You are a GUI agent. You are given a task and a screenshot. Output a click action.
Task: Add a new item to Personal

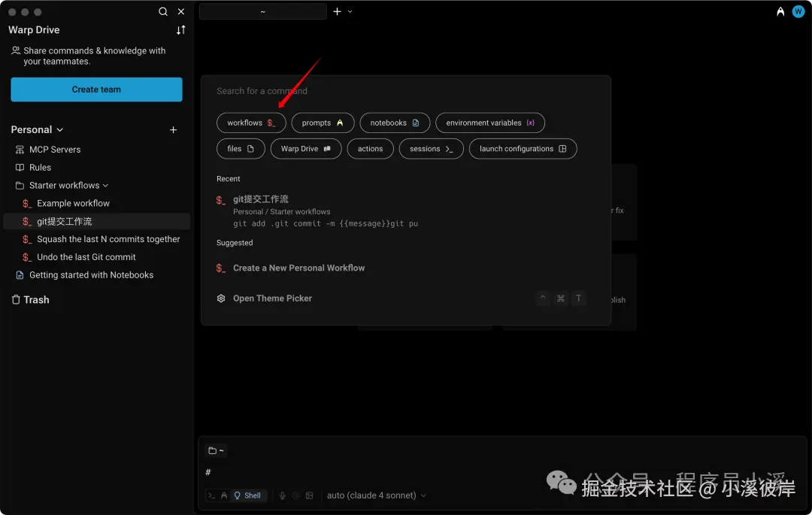(x=174, y=130)
